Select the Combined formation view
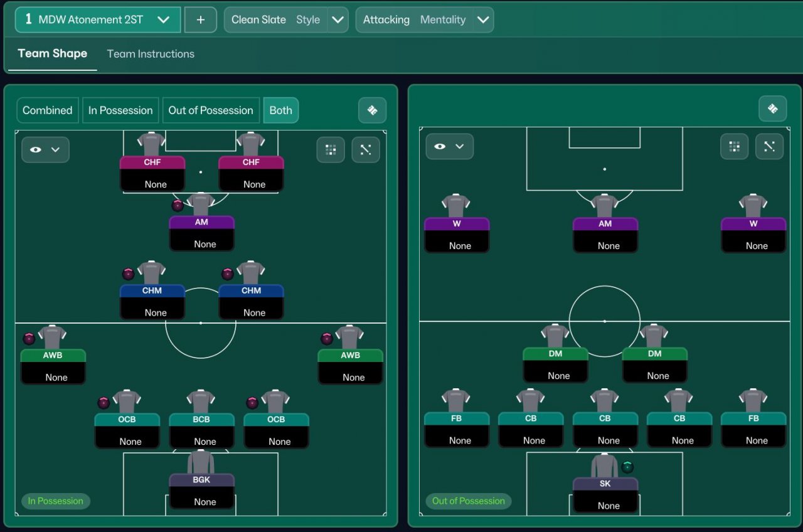The width and height of the screenshot is (803, 532). click(x=48, y=110)
